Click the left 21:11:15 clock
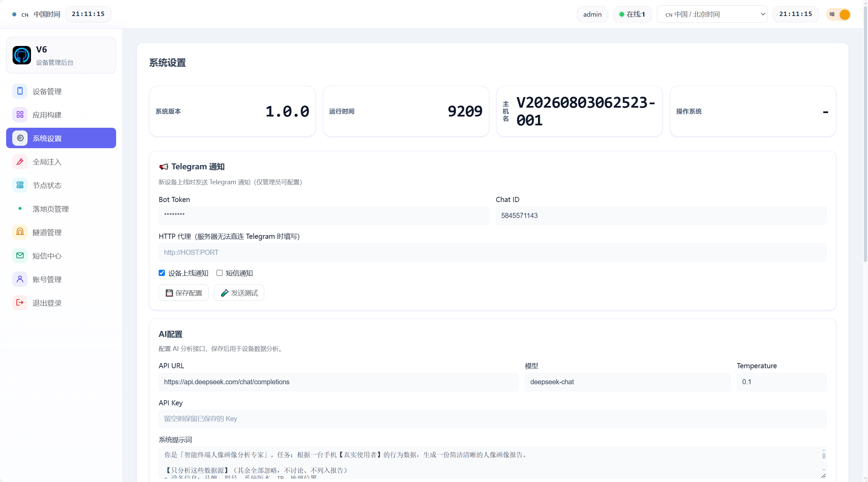 pyautogui.click(x=88, y=14)
